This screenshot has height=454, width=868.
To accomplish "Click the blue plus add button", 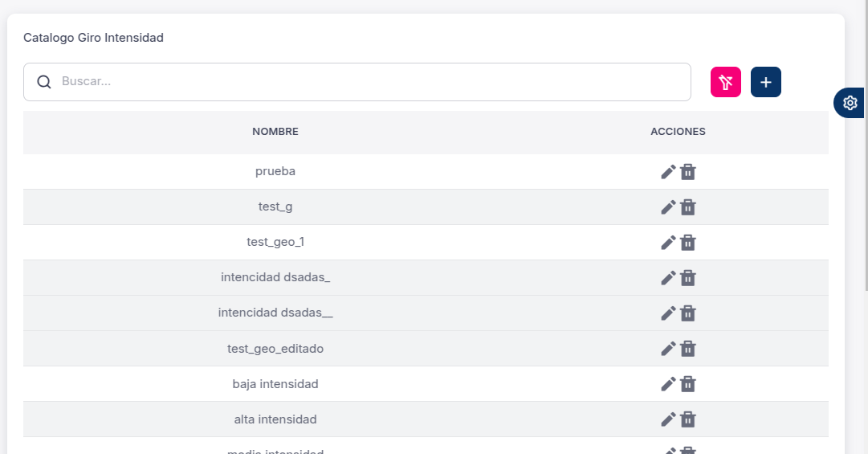I will pos(765,82).
